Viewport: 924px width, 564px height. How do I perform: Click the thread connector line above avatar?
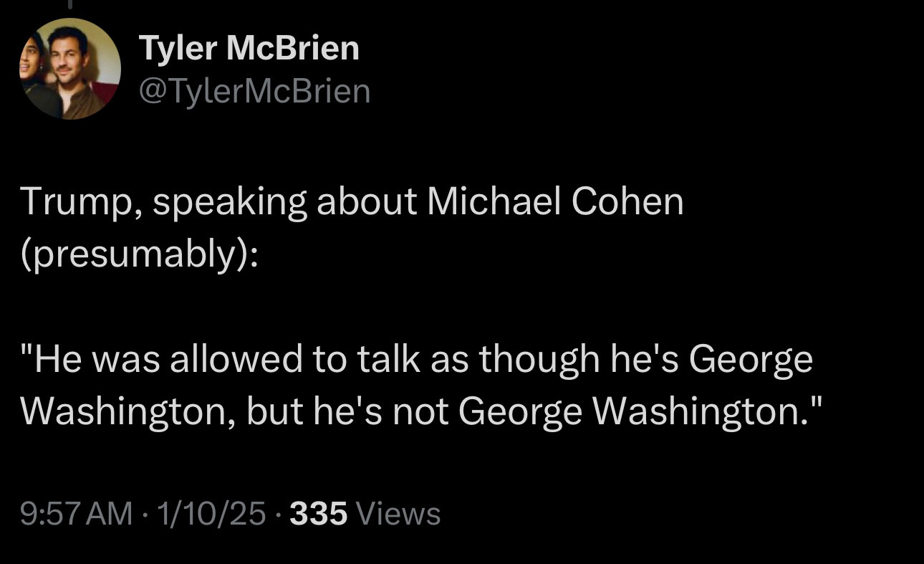click(69, 4)
